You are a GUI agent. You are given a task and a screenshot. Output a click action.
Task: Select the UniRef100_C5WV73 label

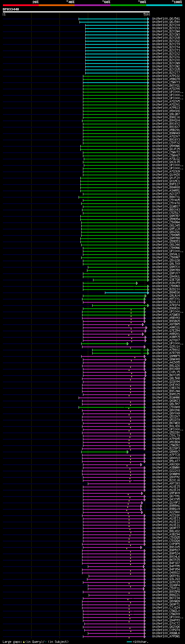pos(166,82)
